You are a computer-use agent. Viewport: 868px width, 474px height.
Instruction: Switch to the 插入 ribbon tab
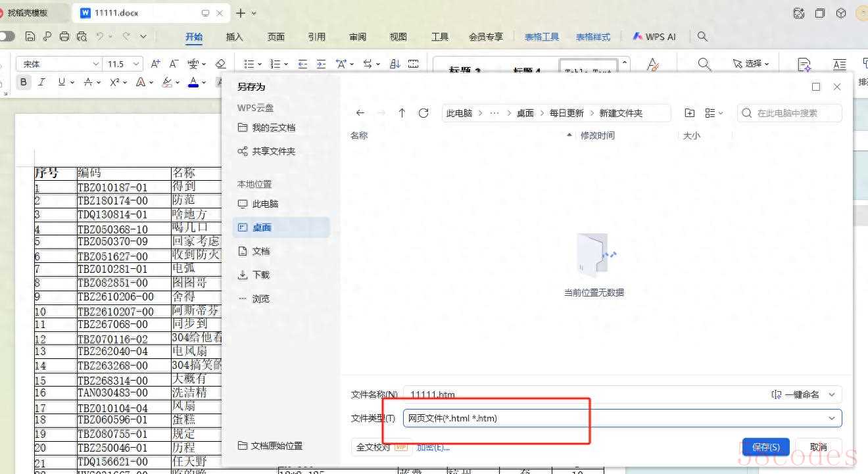234,37
